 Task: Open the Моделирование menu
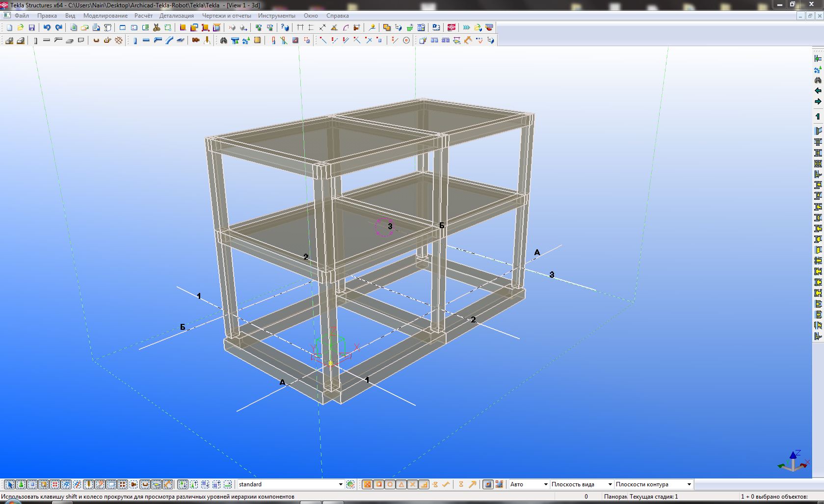(x=105, y=16)
